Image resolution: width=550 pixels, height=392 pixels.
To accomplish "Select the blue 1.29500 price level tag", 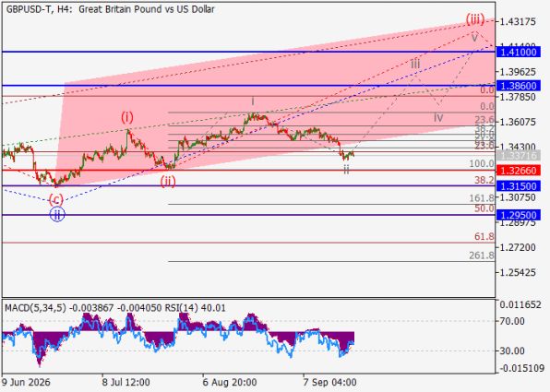I will [x=519, y=215].
